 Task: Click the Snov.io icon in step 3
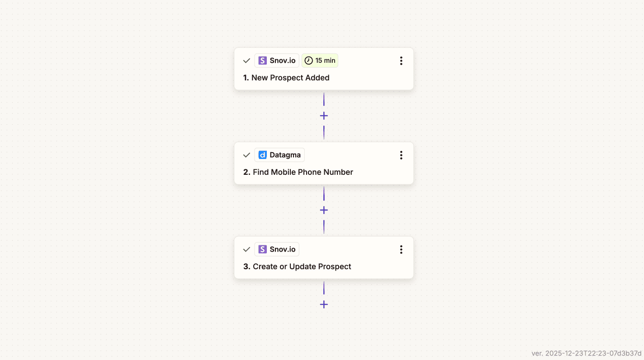pos(263,249)
